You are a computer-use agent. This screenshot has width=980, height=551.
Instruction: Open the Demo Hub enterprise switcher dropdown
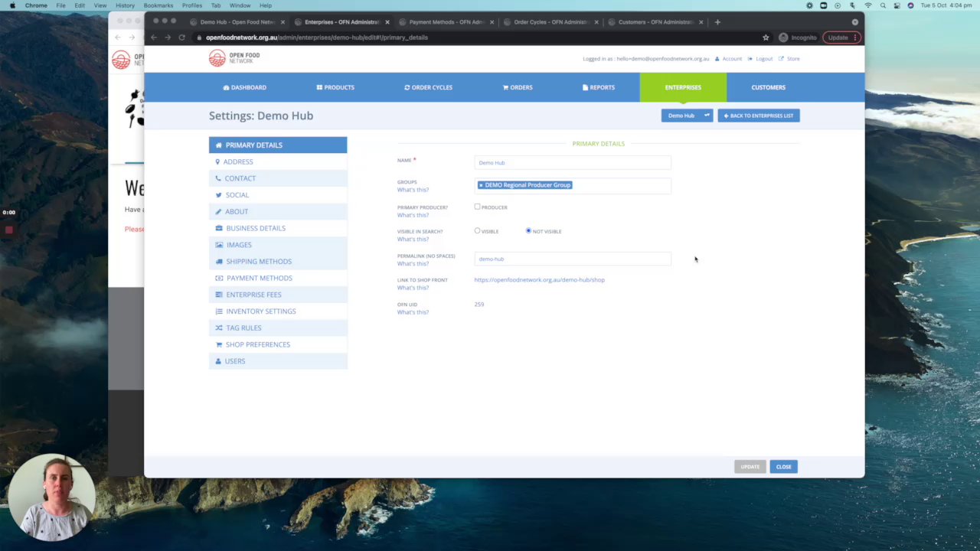click(687, 116)
